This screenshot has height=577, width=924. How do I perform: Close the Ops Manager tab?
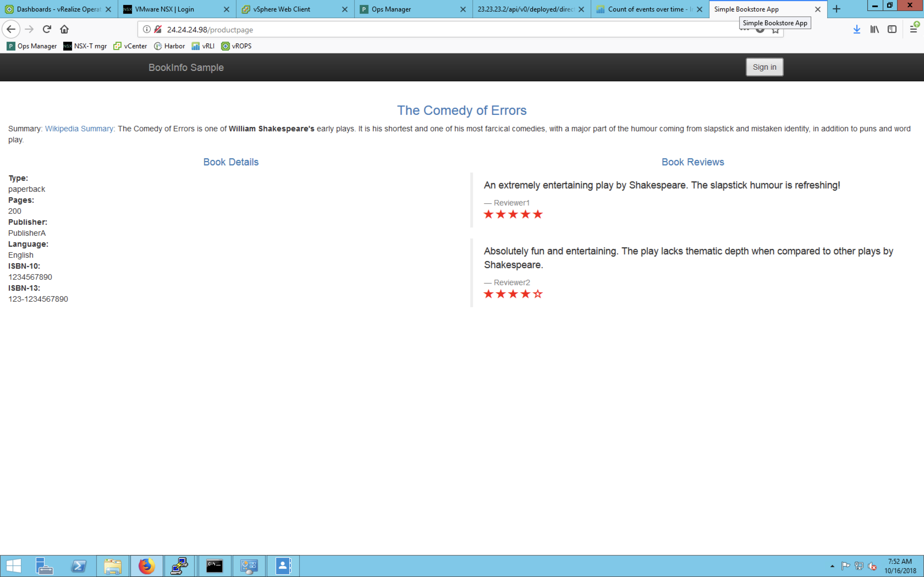(x=463, y=10)
